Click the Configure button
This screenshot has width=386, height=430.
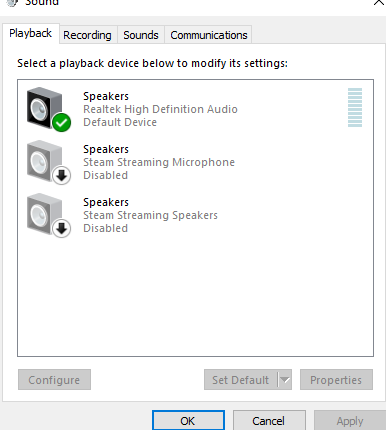click(x=54, y=379)
